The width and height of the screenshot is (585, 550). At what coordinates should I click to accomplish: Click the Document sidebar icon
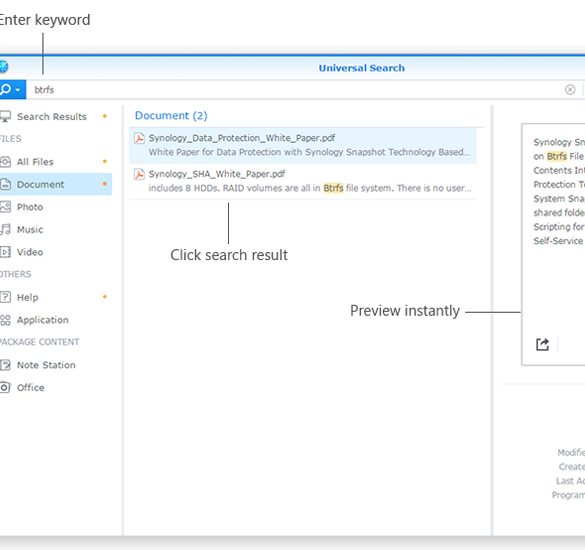pos(5,184)
